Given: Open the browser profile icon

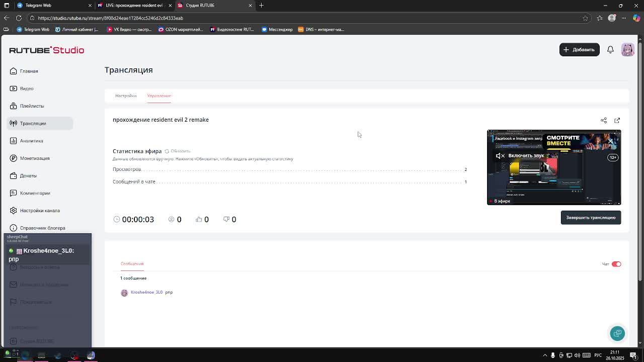Looking at the screenshot, I should pos(612,18).
